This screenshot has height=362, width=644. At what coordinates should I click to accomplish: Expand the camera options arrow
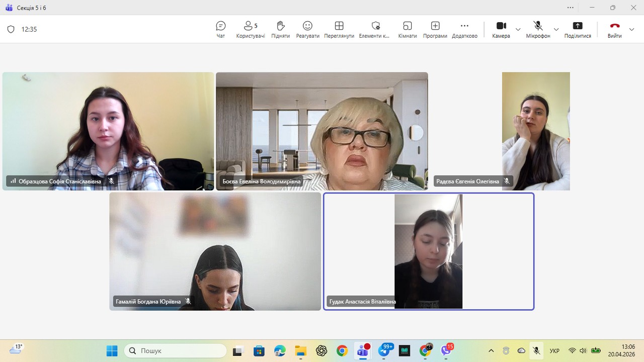pos(518,29)
